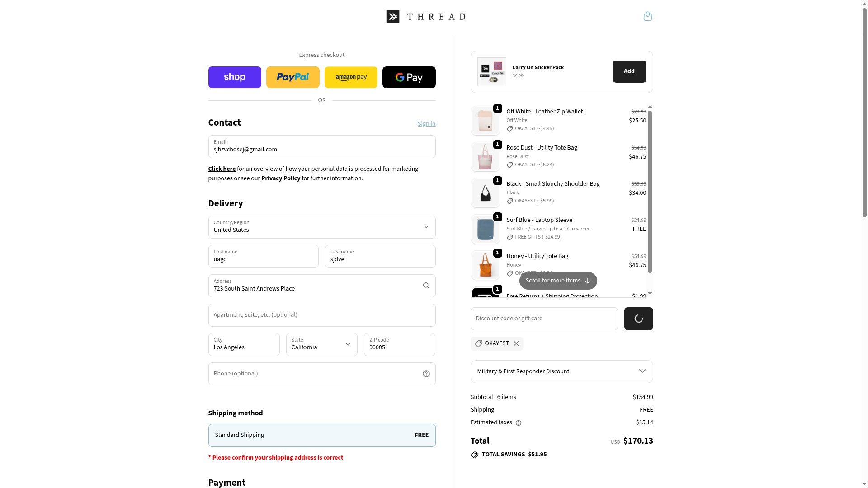Choose PayPal express checkout
Screen dimensions: 868x488
pyautogui.click(x=292, y=77)
